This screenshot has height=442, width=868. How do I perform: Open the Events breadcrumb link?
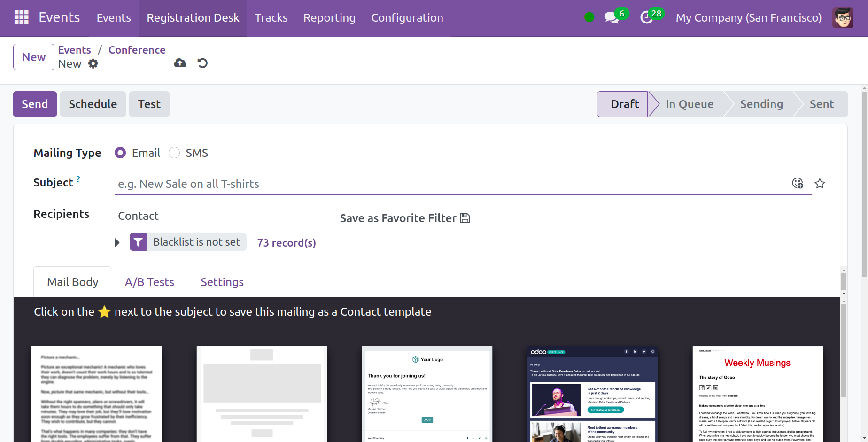pyautogui.click(x=75, y=50)
